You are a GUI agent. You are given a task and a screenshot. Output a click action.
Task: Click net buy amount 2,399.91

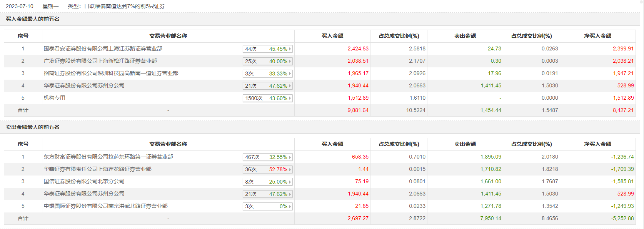click(623, 48)
